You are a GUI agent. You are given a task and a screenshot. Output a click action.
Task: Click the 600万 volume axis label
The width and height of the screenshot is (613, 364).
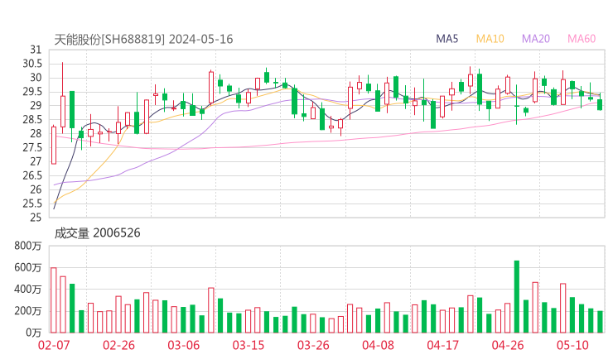28,267
